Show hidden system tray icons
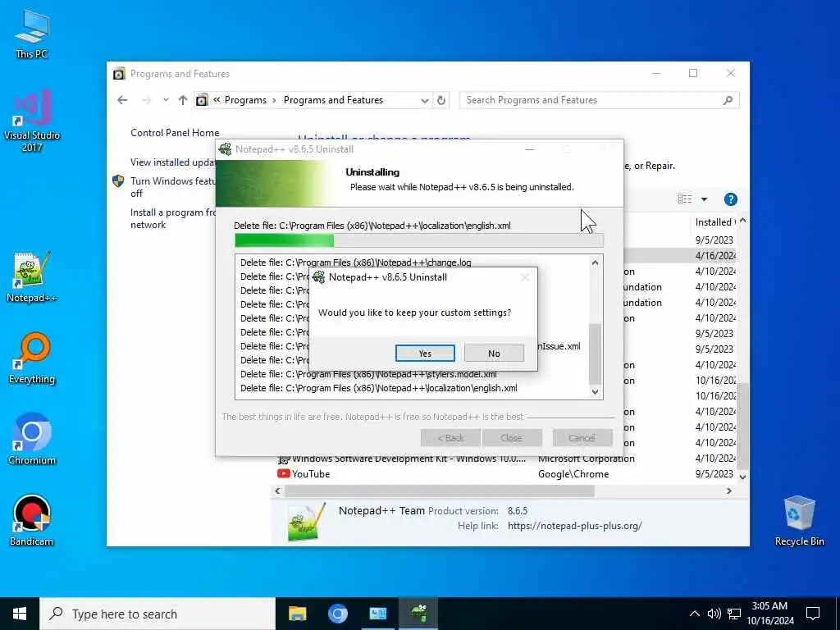Screen dimensions: 840x630 coord(694,614)
